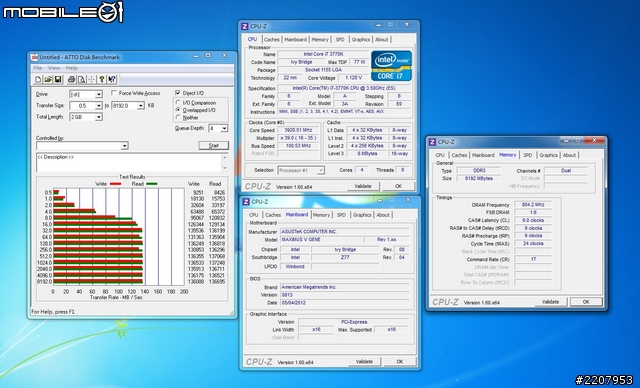Click Validate in the CPU tab window

tap(363, 186)
